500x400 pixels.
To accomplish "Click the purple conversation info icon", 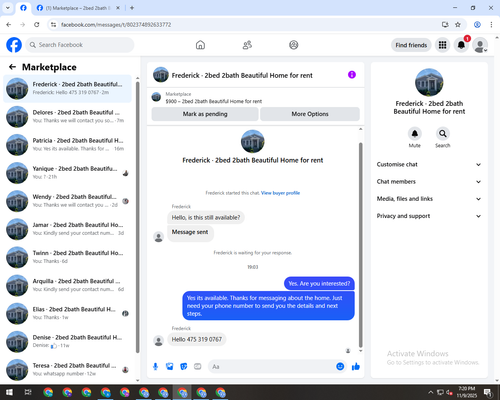I will pos(352,75).
